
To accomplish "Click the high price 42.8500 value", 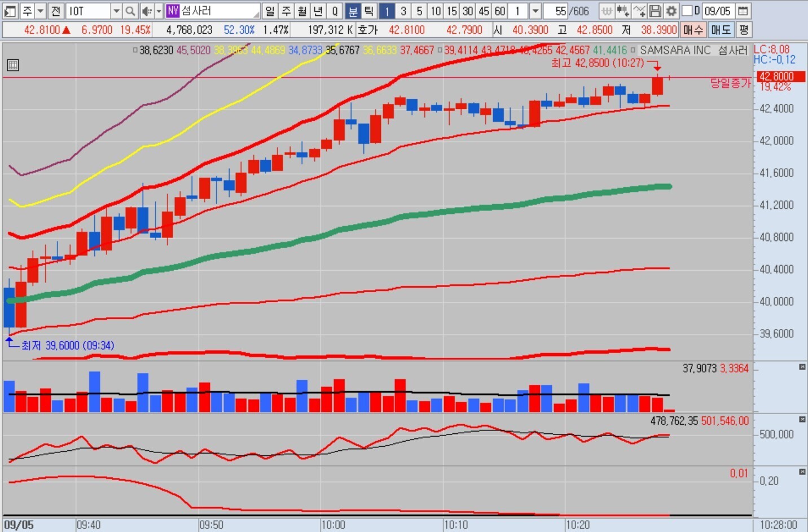I will (x=594, y=29).
